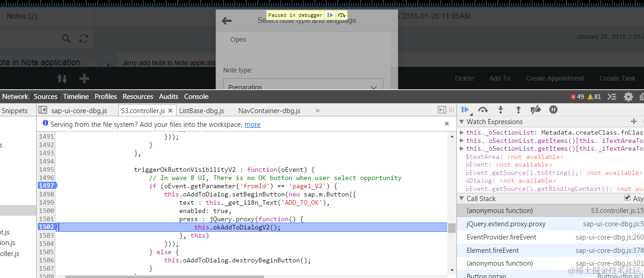
Task: Step over next function call
Action: (483, 110)
